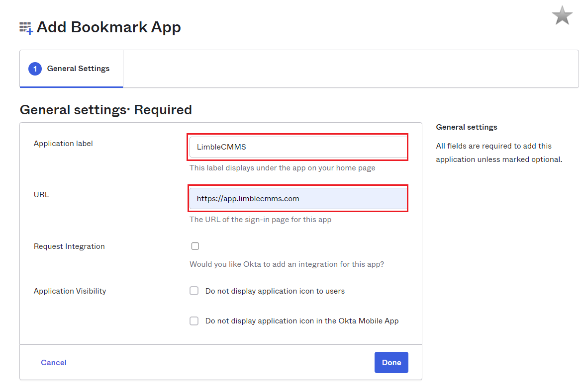Click inside the Application label field
The height and width of the screenshot is (392, 581).
297,147
